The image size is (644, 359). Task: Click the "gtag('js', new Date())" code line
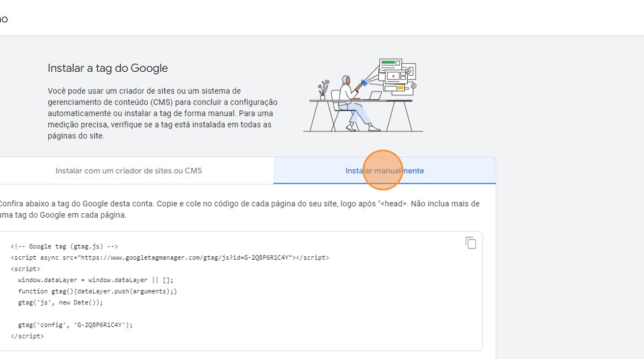pos(60,303)
